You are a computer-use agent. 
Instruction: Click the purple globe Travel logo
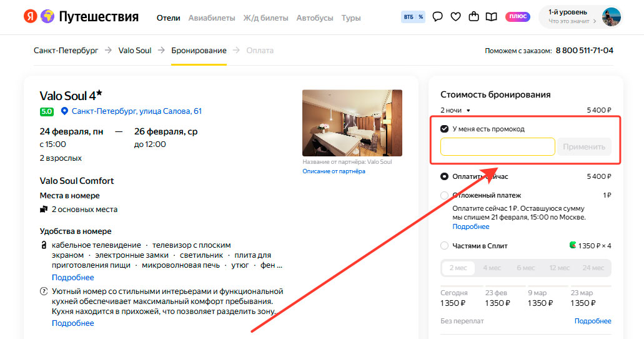click(x=47, y=16)
